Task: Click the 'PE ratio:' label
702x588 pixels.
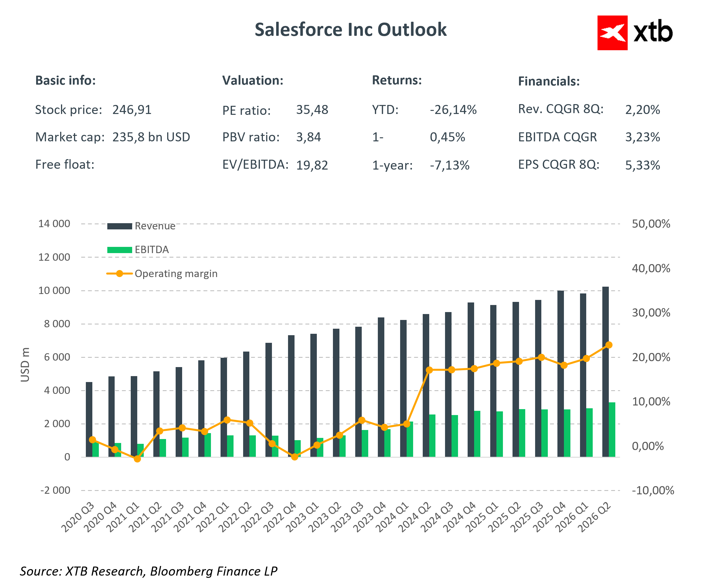Action: coord(246,111)
